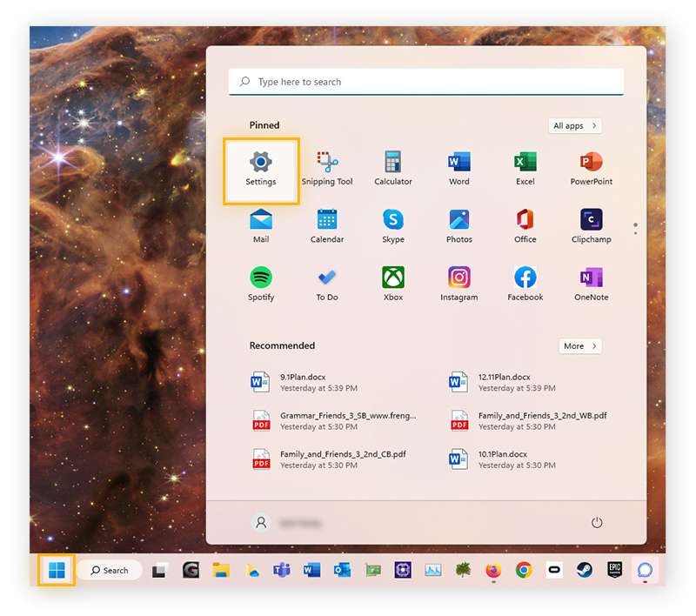Launch Spotify from the Start menu
The height and width of the screenshot is (616, 696).
[261, 281]
